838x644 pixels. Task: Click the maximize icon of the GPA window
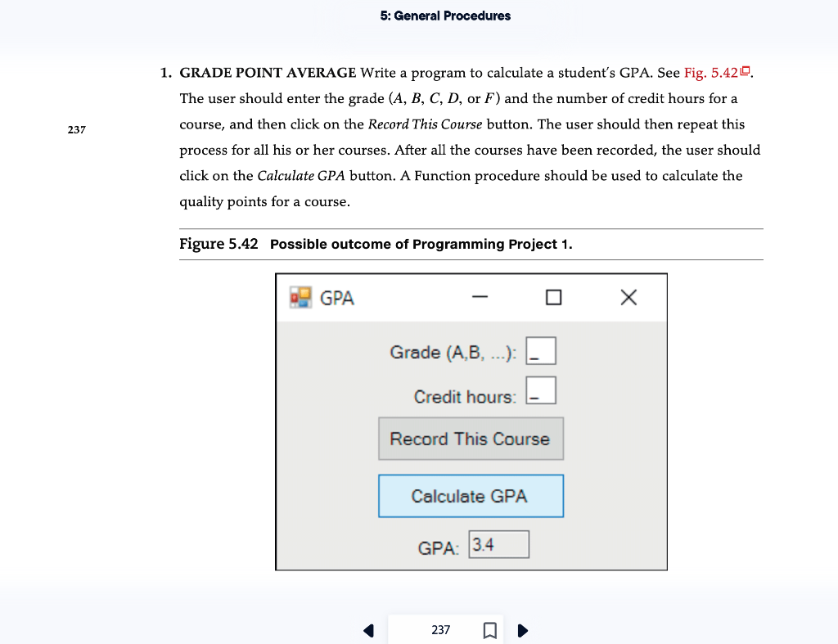pyautogui.click(x=553, y=297)
